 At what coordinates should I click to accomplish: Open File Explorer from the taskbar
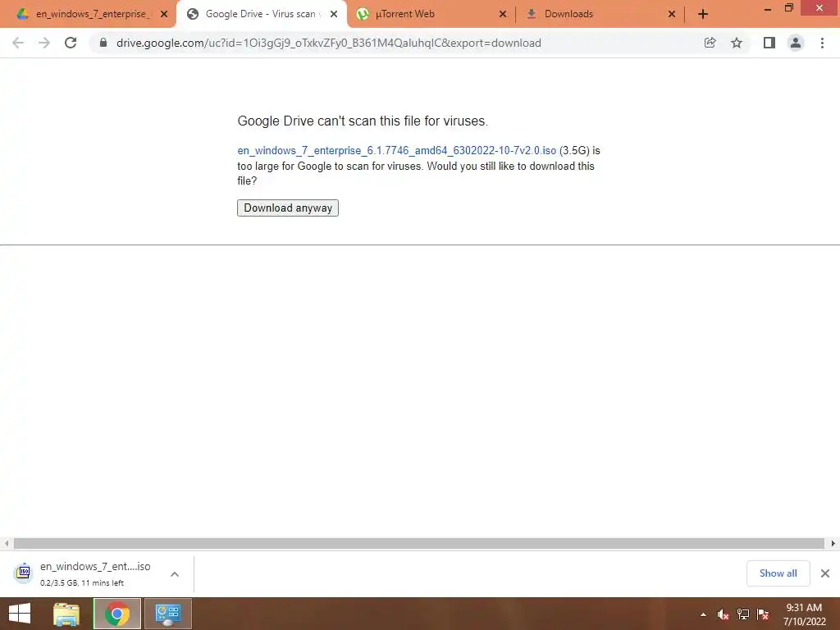pyautogui.click(x=66, y=614)
